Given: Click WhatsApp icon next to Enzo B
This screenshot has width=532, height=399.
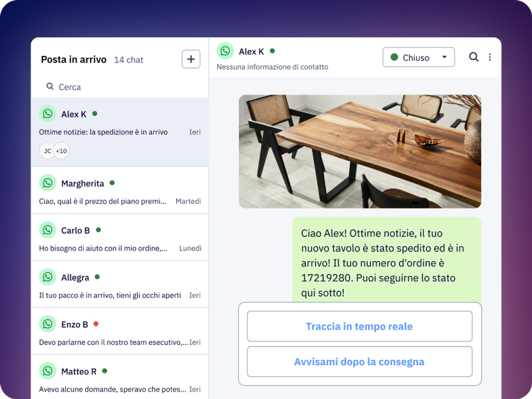Looking at the screenshot, I should [x=48, y=324].
